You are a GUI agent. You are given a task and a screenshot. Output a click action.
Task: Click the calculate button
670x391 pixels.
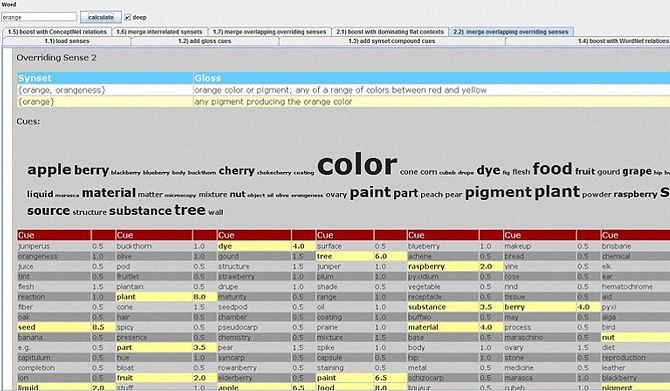point(101,17)
